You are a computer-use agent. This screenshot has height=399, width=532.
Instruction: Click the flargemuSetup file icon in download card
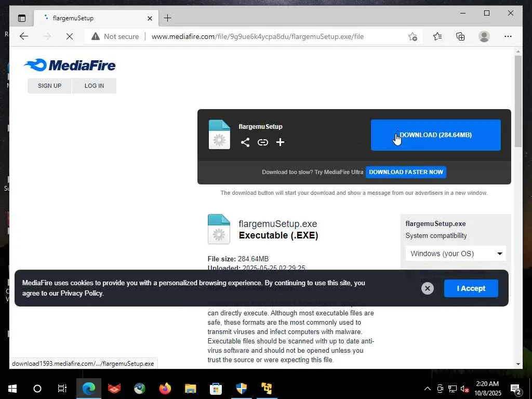point(219,135)
